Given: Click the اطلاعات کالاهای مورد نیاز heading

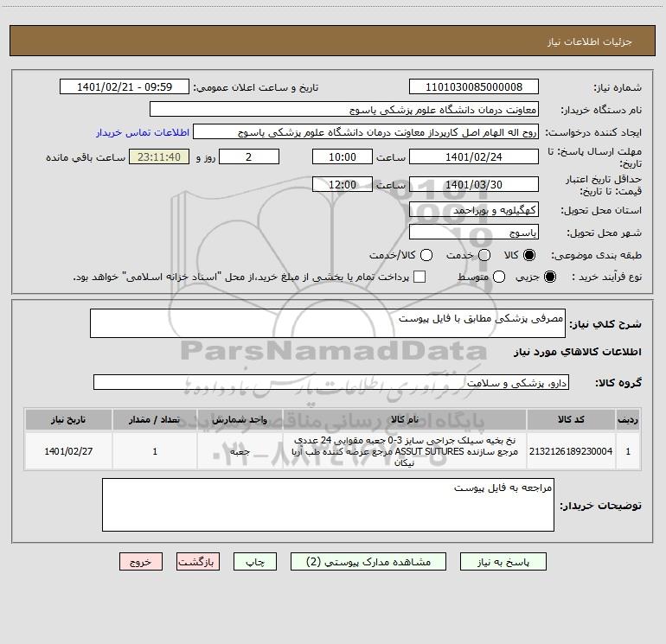Looking at the screenshot, I should coord(578,352).
